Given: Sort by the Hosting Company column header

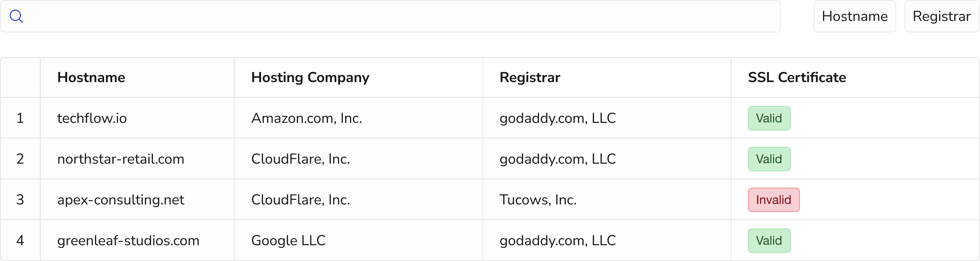Looking at the screenshot, I should point(310,77).
